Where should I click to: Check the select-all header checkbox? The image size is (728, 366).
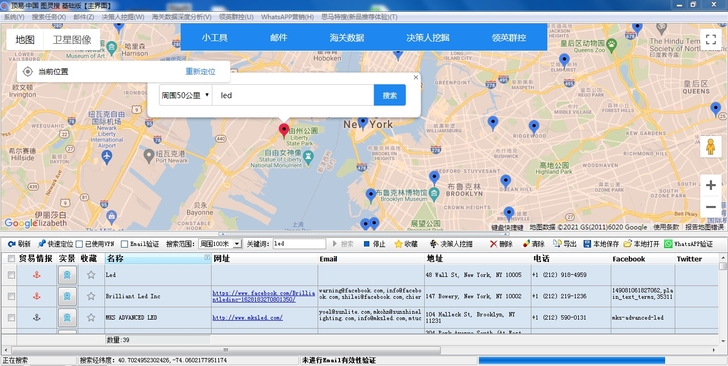pos(11,259)
